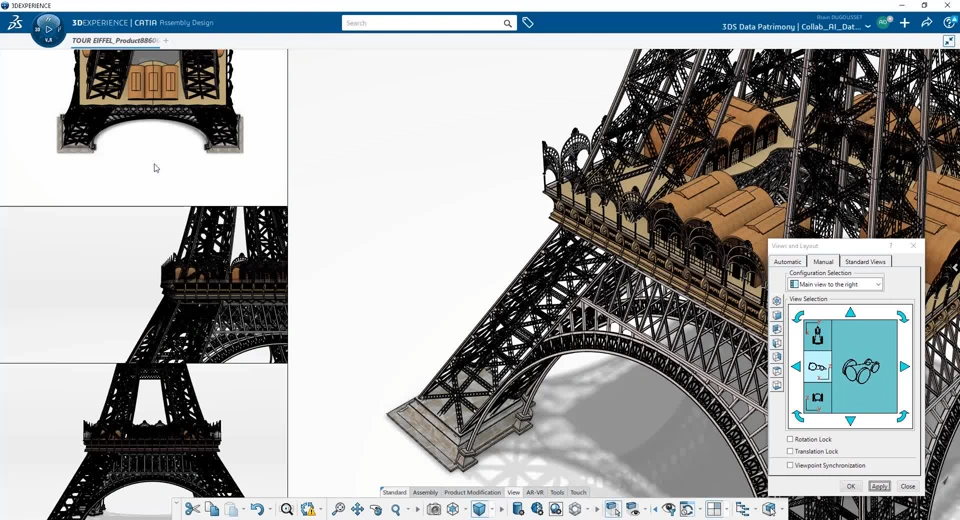Click the user avatar icon

click(883, 23)
